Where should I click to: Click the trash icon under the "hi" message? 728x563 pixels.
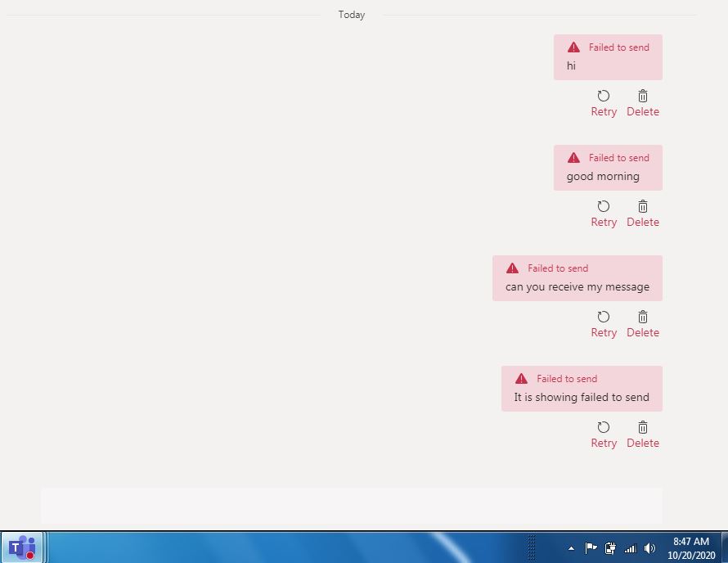[x=643, y=96]
